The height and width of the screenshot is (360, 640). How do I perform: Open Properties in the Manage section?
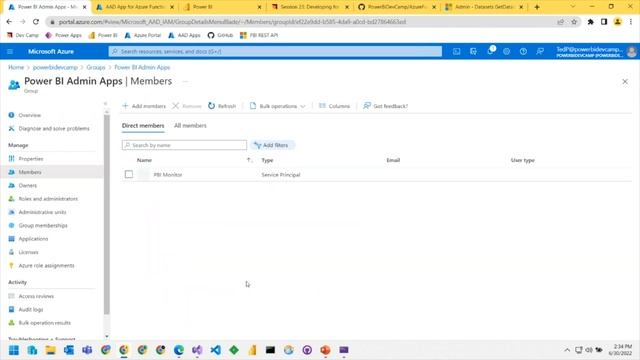[31, 159]
